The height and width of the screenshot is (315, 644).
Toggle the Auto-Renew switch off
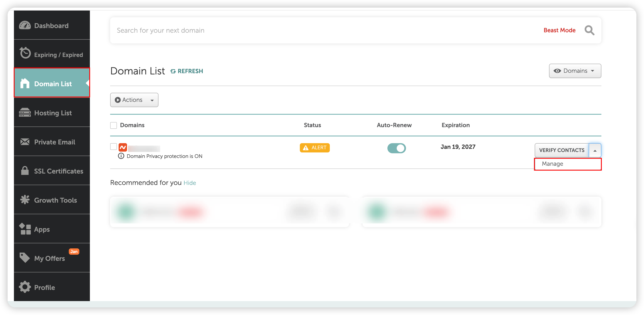(396, 148)
